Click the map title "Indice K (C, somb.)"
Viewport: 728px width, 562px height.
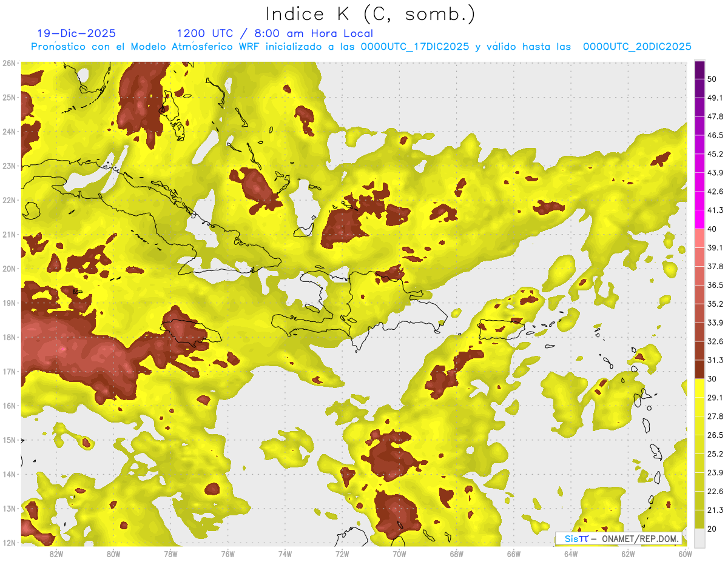pos(370,14)
